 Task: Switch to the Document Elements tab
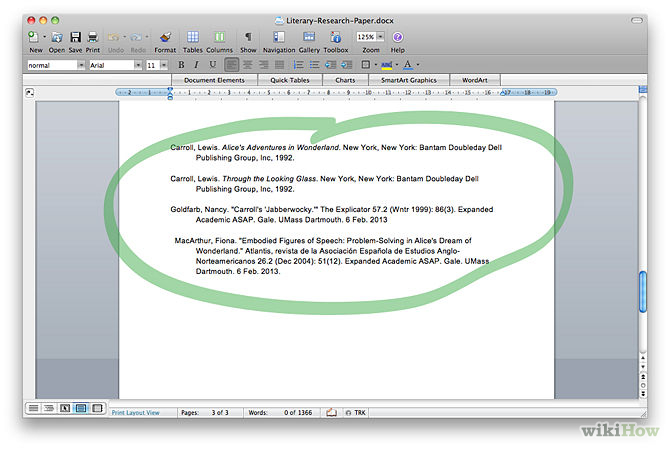coord(214,80)
